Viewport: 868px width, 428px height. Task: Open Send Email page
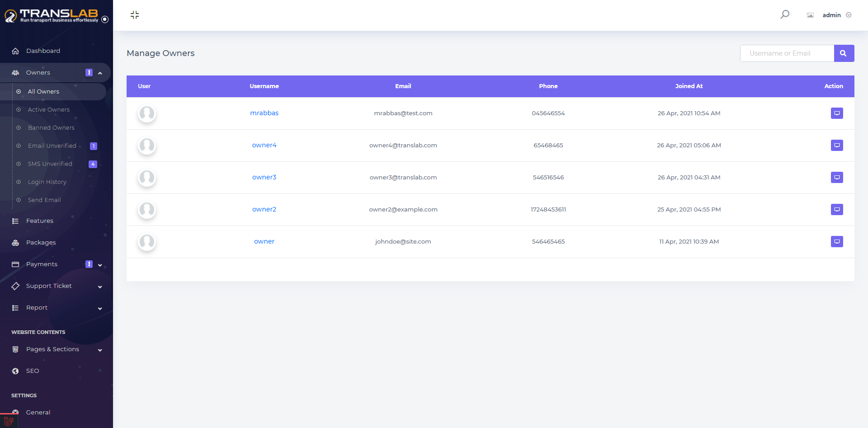(44, 200)
